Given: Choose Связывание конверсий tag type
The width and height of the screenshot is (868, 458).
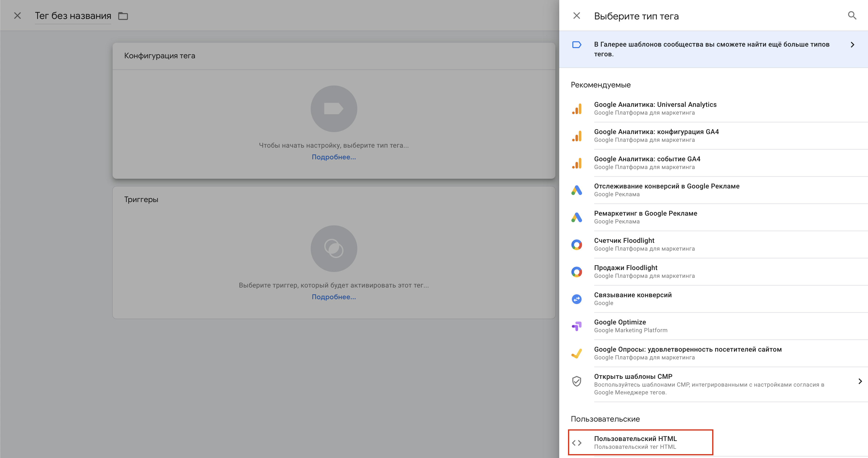Looking at the screenshot, I should click(x=713, y=299).
